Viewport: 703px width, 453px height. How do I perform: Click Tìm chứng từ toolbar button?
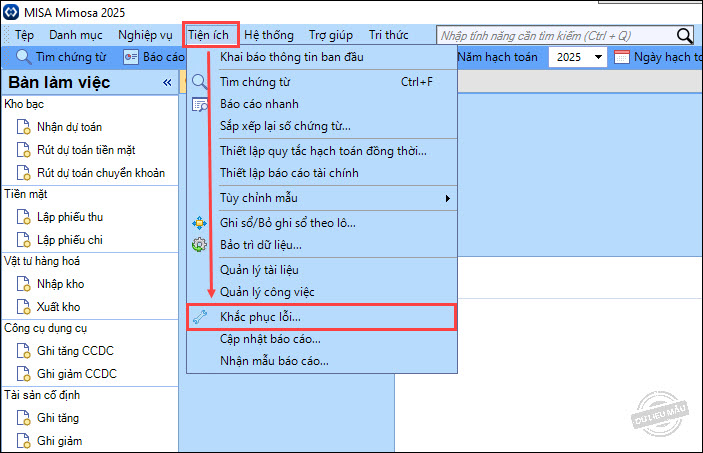62,57
